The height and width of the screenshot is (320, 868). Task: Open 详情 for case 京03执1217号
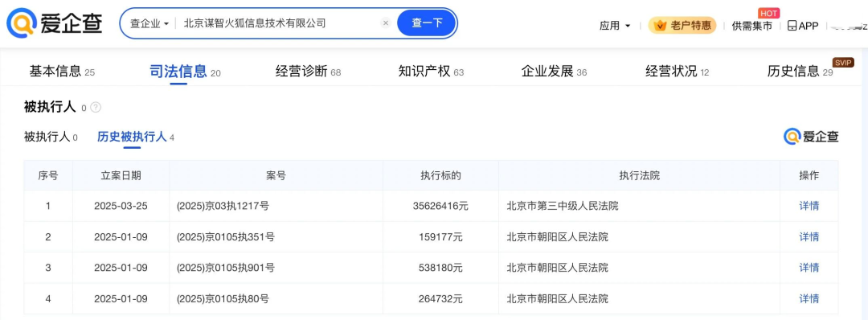click(x=809, y=206)
